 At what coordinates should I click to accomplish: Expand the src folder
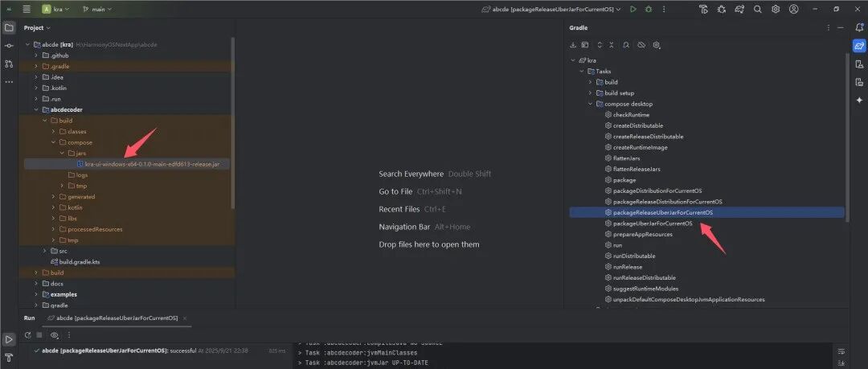(x=45, y=251)
